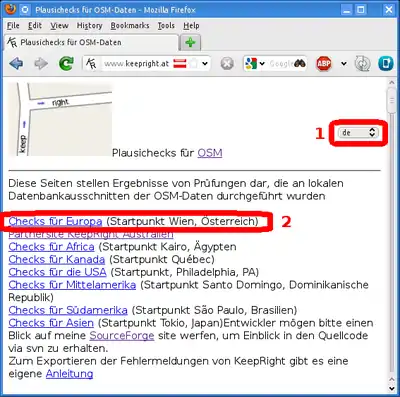The height and width of the screenshot is (397, 400).
Task: Select the Plausichecks für OSM-Daten tab
Action: tap(92, 43)
